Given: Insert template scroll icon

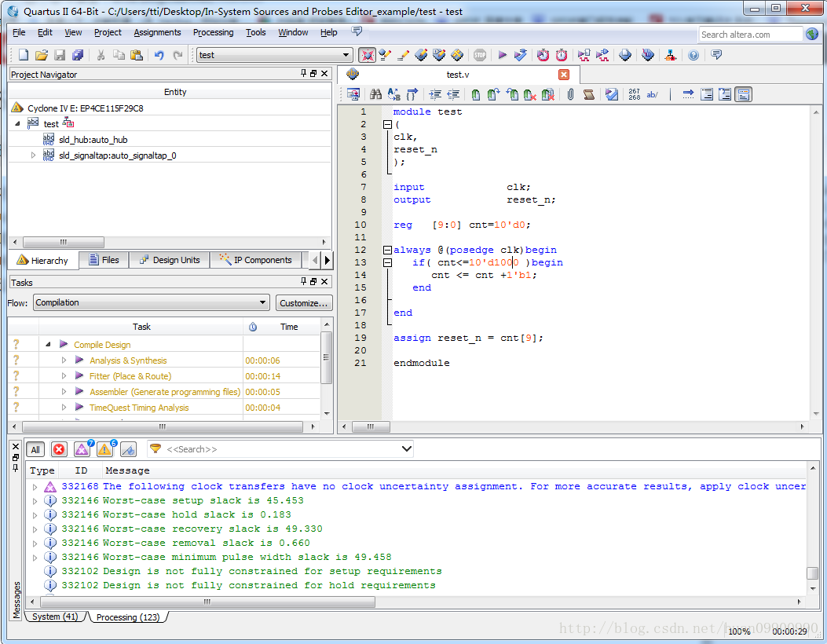Looking at the screenshot, I should point(588,94).
